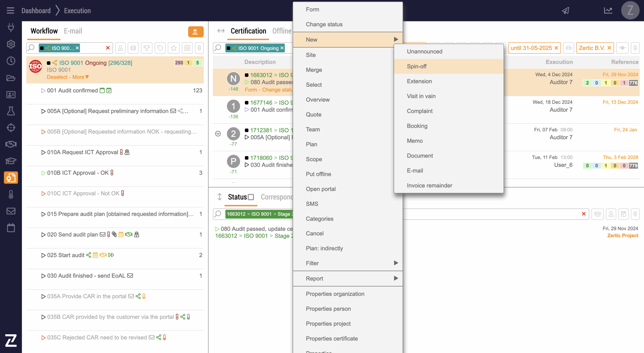This screenshot has height=353, width=644.
Task: Switch to the E-mail tab
Action: (x=73, y=31)
